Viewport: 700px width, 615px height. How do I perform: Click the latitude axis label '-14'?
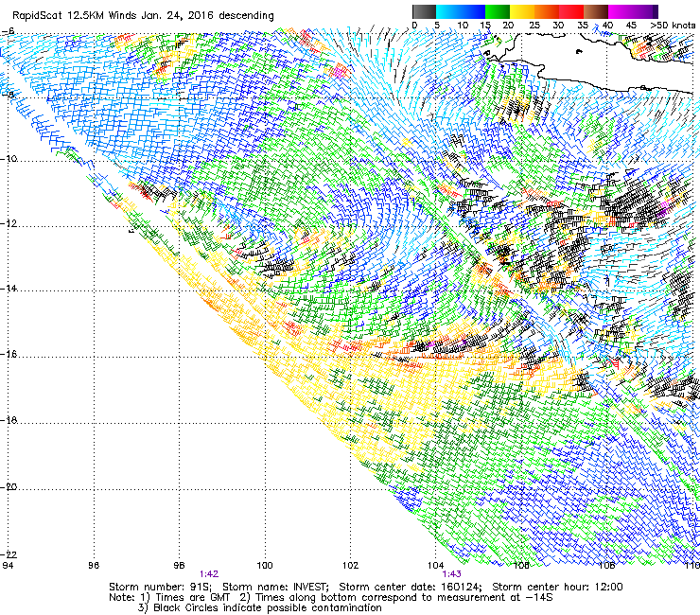point(9,289)
